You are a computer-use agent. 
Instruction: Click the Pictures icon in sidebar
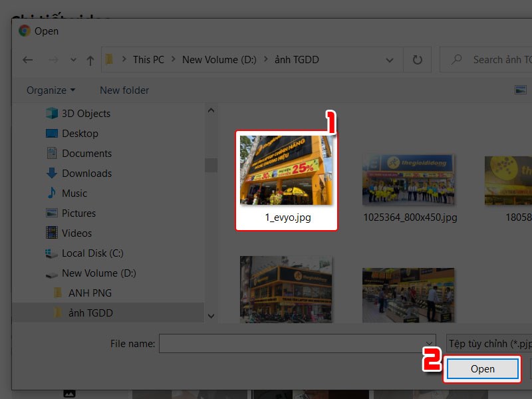click(x=52, y=213)
